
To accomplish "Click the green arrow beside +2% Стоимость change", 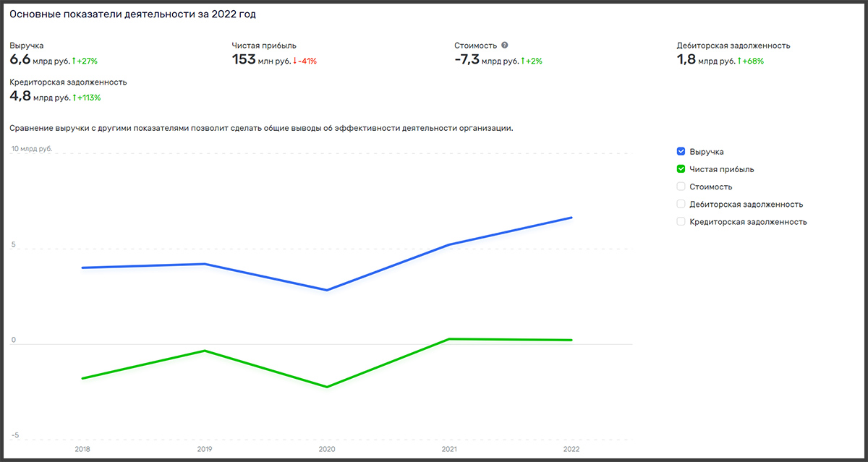I will tap(523, 61).
